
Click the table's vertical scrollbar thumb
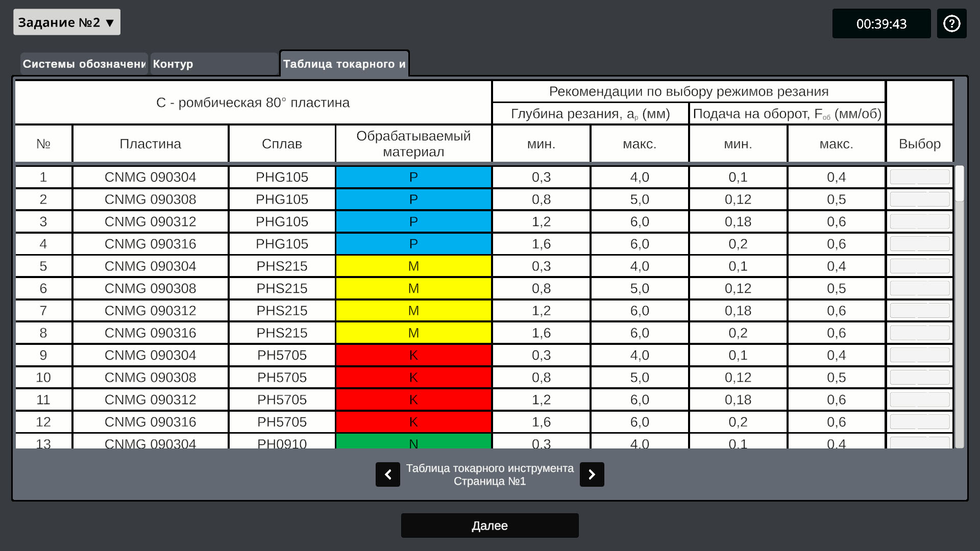click(960, 184)
